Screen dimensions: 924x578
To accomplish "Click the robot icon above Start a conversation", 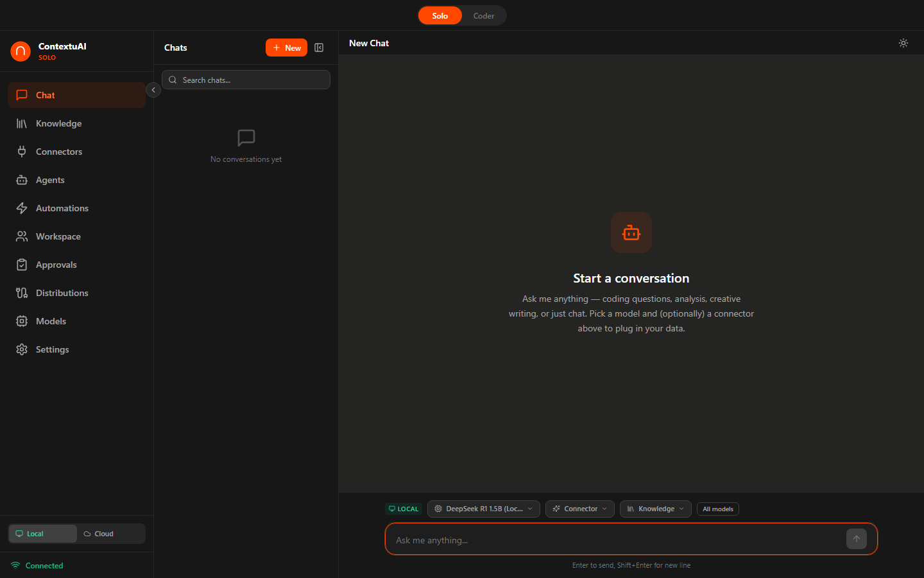I will 631,232.
